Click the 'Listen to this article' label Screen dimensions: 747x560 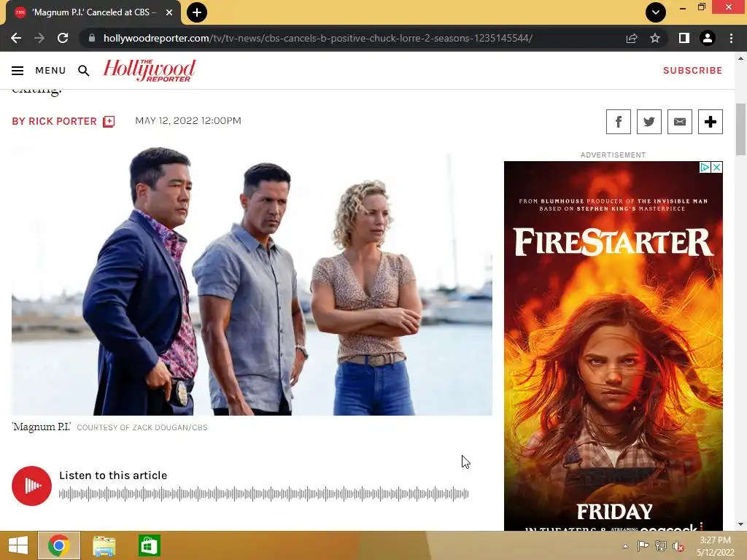113,475
